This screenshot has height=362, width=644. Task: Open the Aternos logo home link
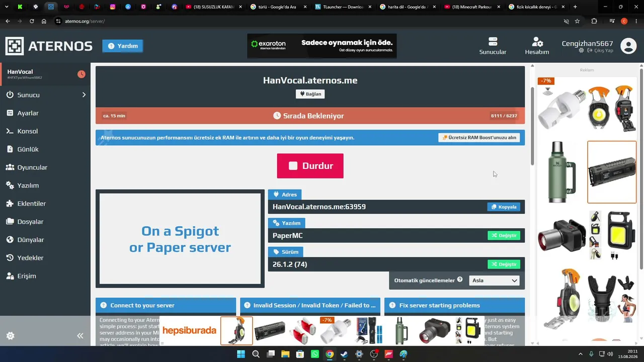click(49, 46)
